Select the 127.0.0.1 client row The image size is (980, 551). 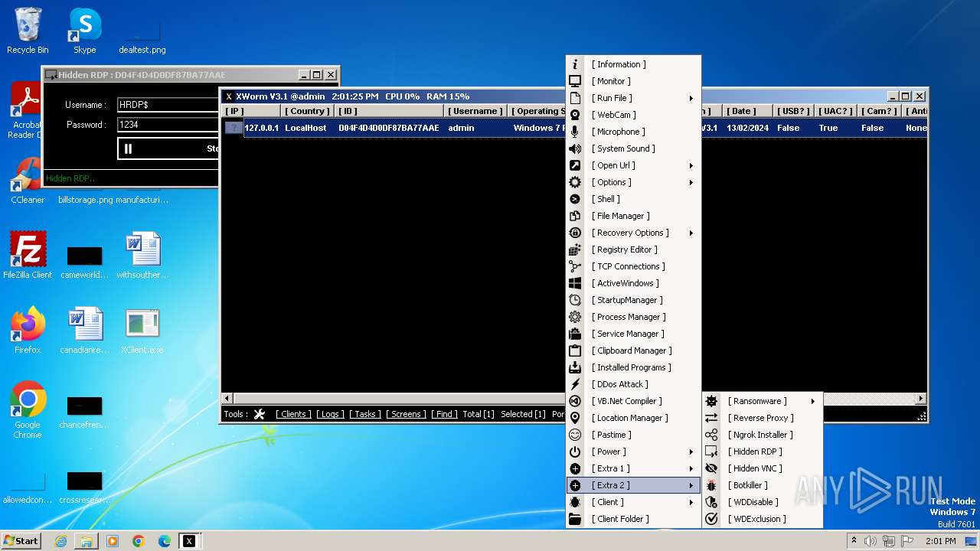coord(574,128)
